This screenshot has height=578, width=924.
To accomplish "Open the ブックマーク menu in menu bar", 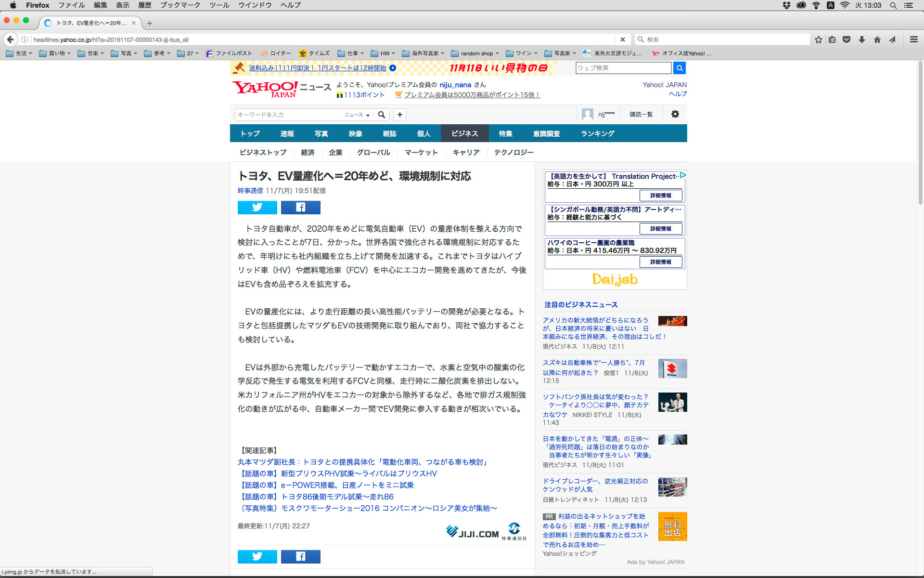I will (x=180, y=5).
